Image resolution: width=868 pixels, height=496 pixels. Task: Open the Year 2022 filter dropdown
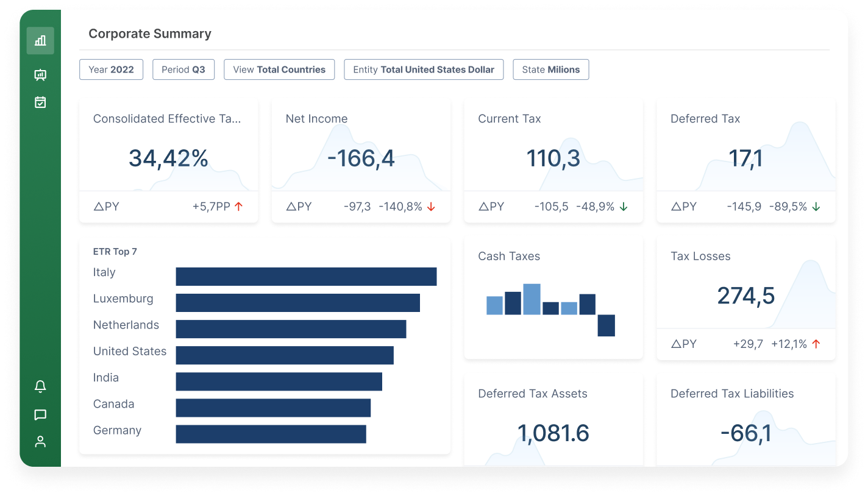pos(111,69)
